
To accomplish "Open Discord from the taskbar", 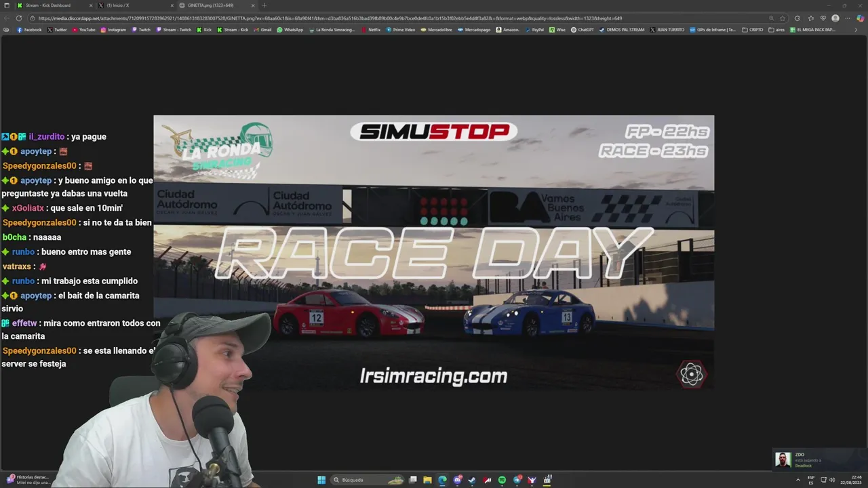I will click(x=457, y=480).
